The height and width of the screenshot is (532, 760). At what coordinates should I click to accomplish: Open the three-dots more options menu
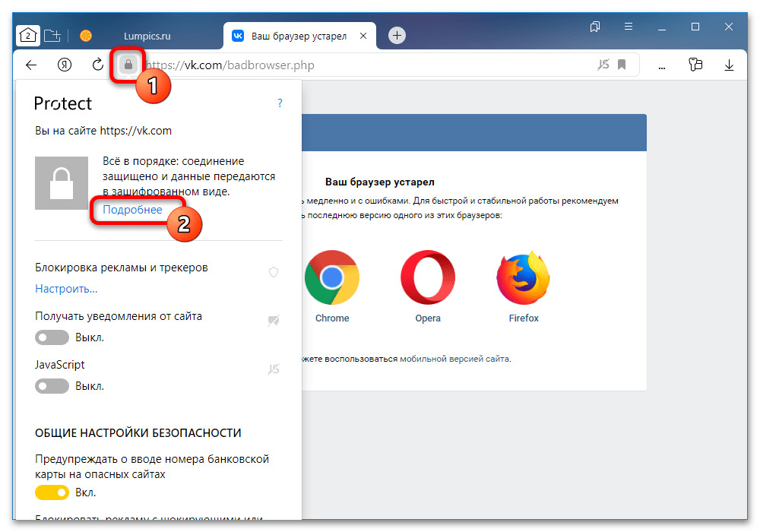point(662,68)
